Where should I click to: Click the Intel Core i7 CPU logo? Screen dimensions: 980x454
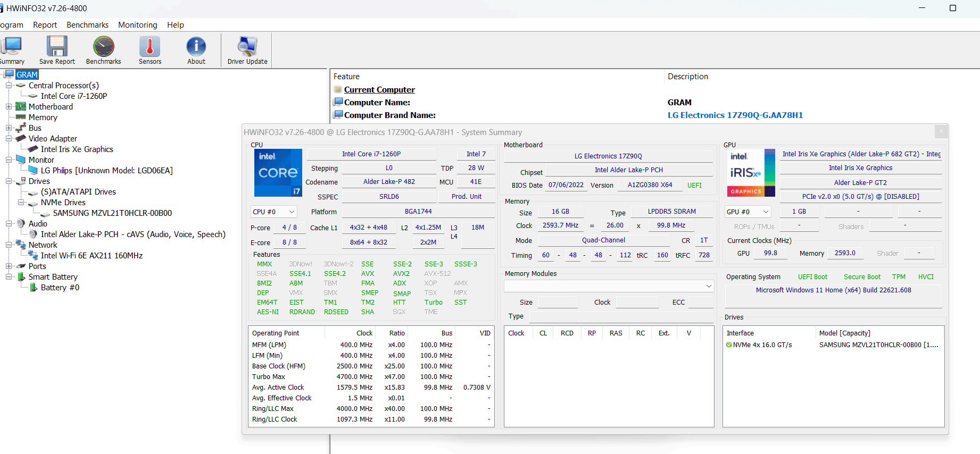pos(278,173)
